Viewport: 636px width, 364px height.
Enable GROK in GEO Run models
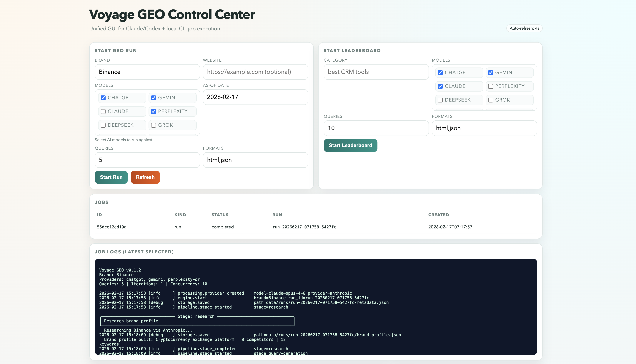(x=153, y=125)
